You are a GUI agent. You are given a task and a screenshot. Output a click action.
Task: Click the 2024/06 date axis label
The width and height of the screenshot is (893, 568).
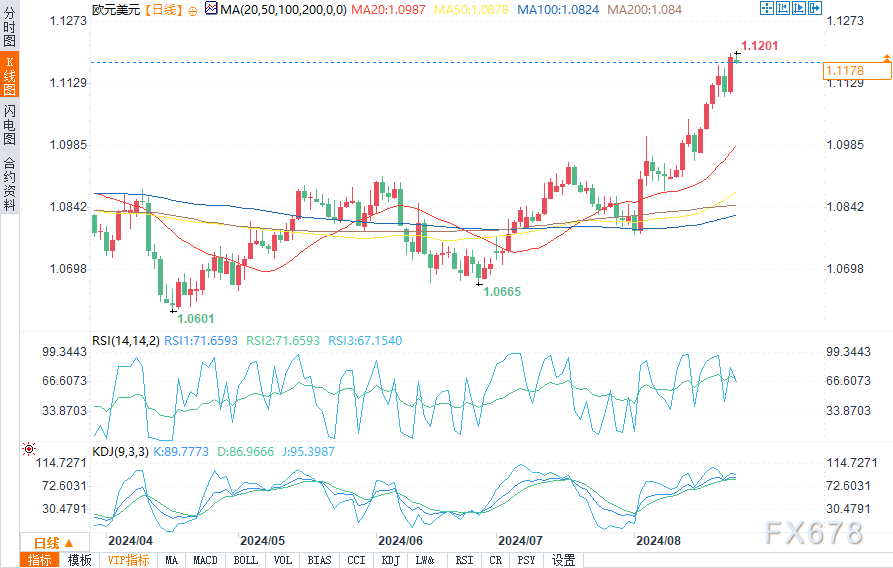tap(400, 541)
